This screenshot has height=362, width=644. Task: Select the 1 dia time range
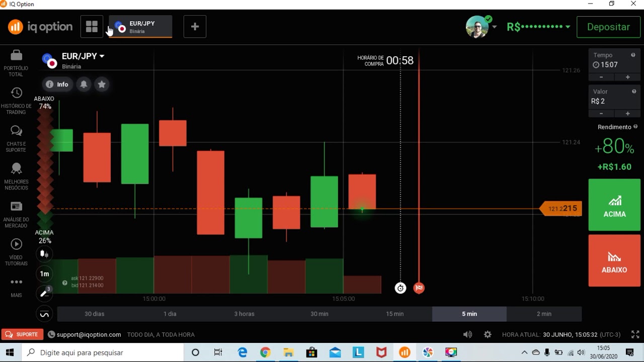pos(170,314)
